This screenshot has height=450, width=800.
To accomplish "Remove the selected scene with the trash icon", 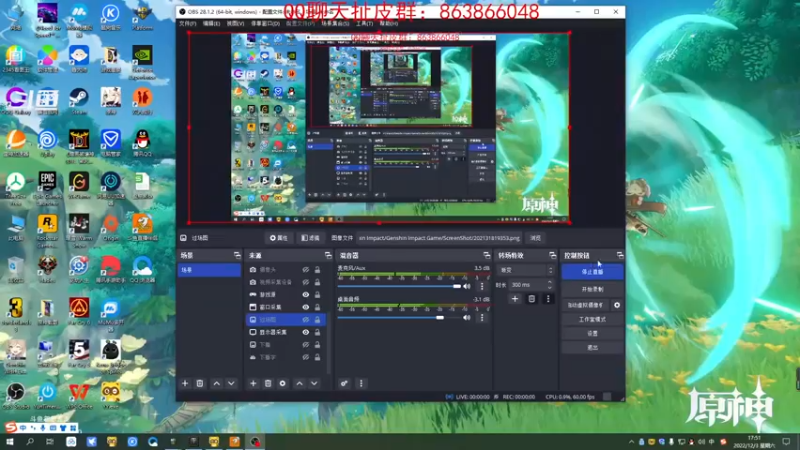I will tap(200, 383).
